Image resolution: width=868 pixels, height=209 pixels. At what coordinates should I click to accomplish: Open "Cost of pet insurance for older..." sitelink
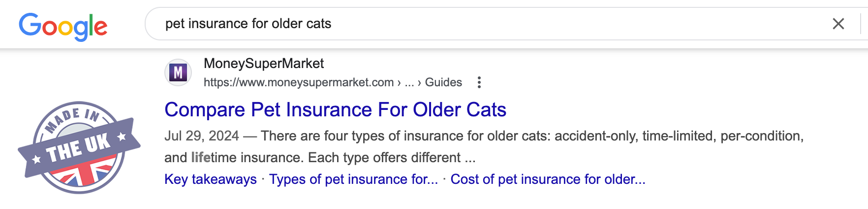(548, 179)
